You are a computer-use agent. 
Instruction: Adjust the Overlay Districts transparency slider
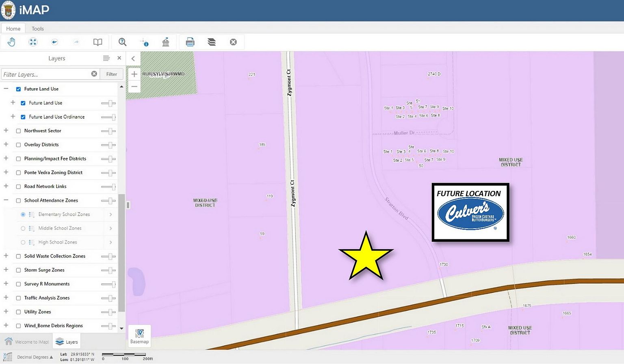click(x=108, y=145)
